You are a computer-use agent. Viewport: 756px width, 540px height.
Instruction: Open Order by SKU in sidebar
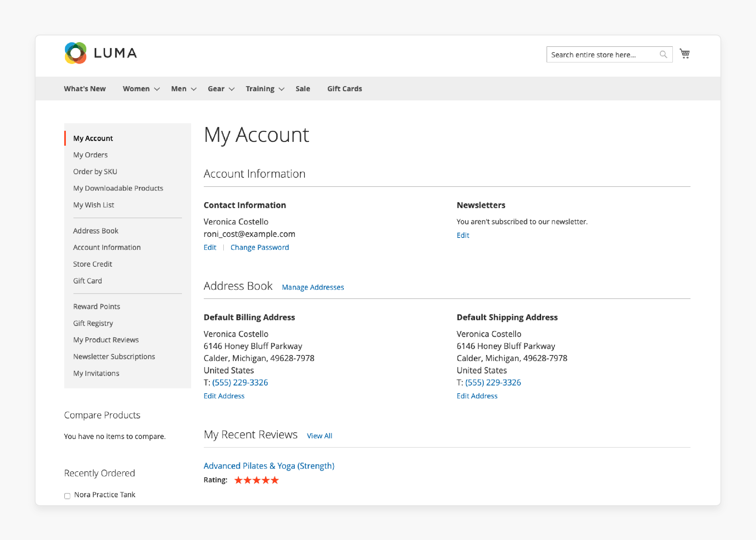click(95, 172)
